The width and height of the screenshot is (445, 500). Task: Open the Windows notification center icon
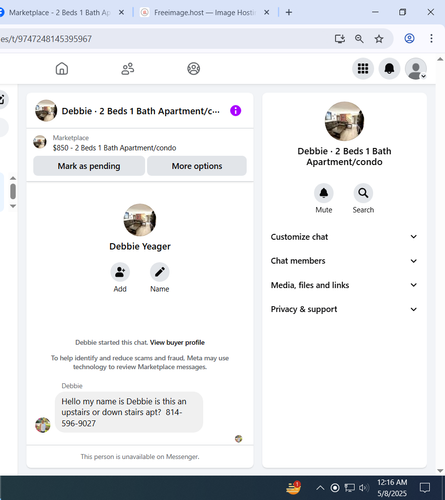click(425, 488)
